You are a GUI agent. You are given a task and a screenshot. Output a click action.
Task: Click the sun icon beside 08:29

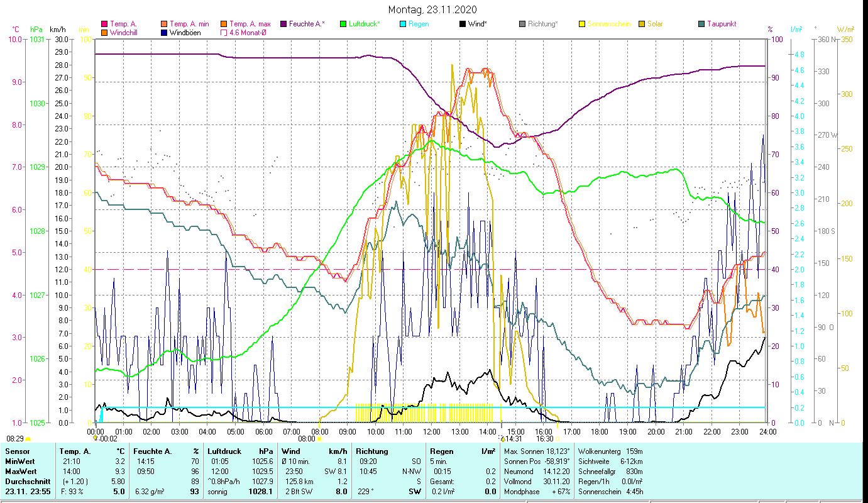point(28,439)
